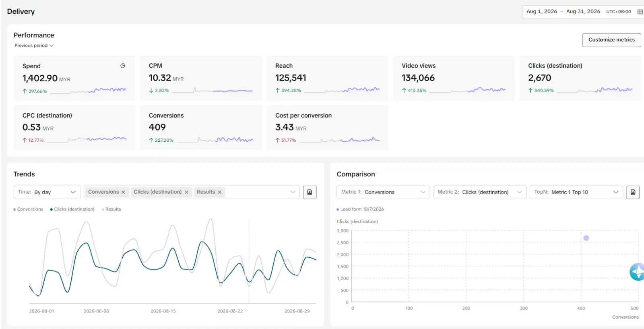
Task: Select the date range Aug 1 – Aug 31, 2026
Action: (x=563, y=12)
